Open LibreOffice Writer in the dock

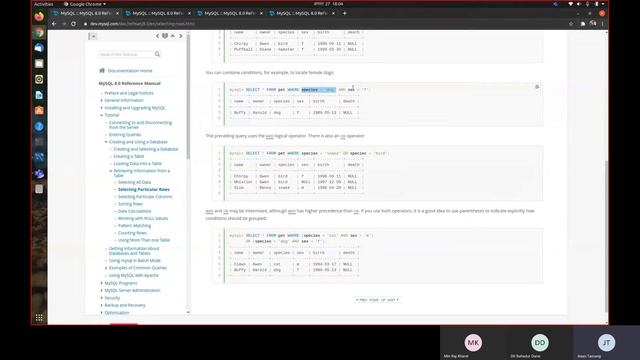click(39, 95)
